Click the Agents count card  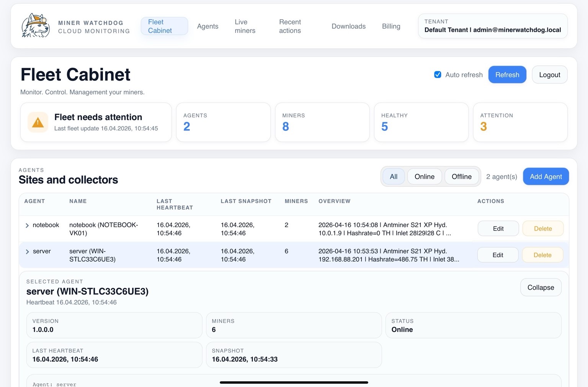pyautogui.click(x=223, y=122)
